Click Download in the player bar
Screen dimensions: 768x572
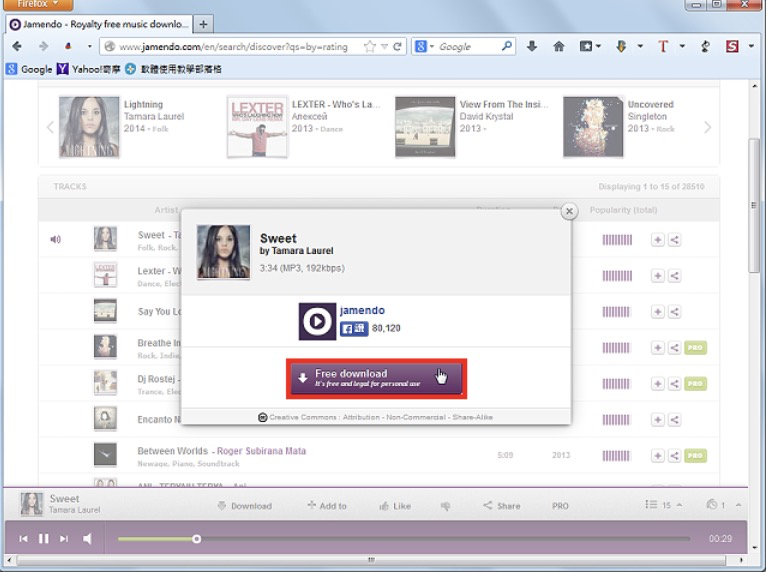click(x=244, y=506)
